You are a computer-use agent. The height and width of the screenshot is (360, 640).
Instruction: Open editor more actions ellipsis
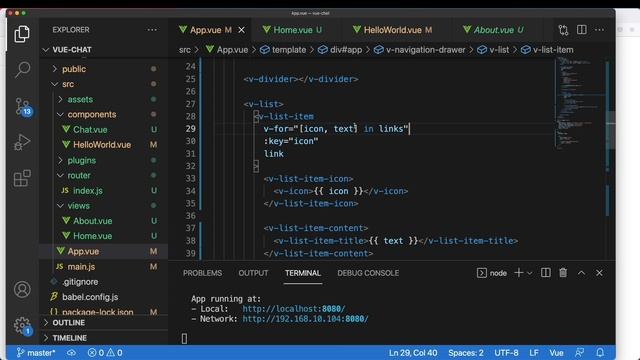599,30
